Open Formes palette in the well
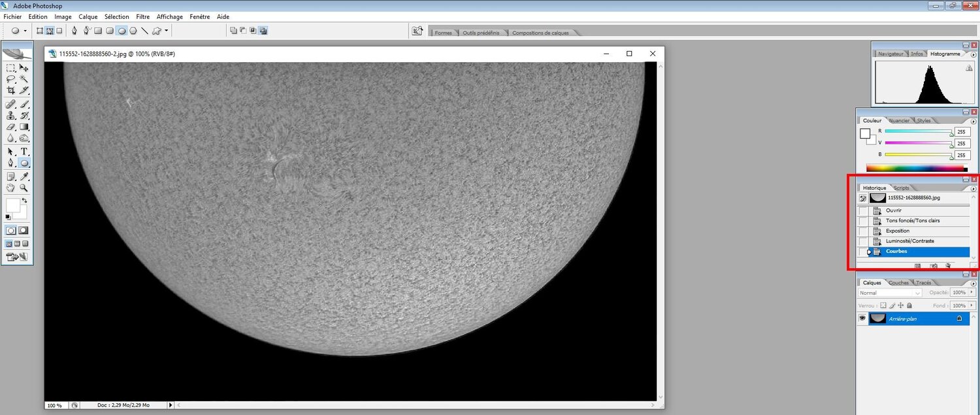This screenshot has width=980, height=415. coord(443,33)
